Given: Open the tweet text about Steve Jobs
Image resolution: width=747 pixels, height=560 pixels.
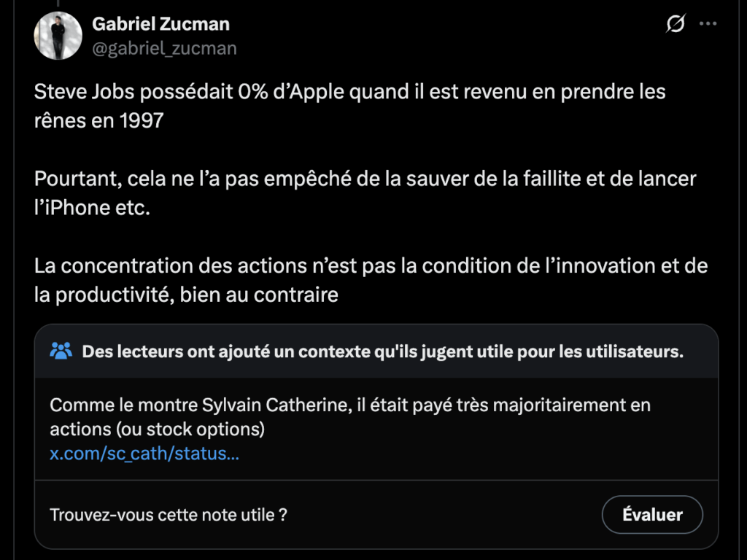Looking at the screenshot, I should point(349,106).
